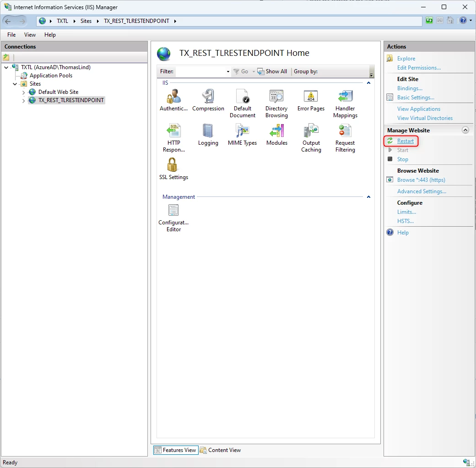476x468 pixels.
Task: Open the Default Document feature
Action: (242, 103)
